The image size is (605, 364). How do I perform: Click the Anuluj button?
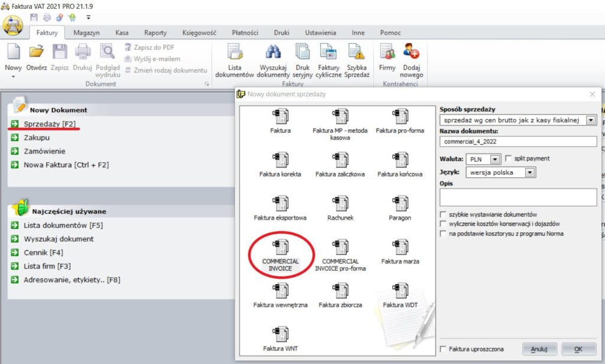click(x=539, y=349)
